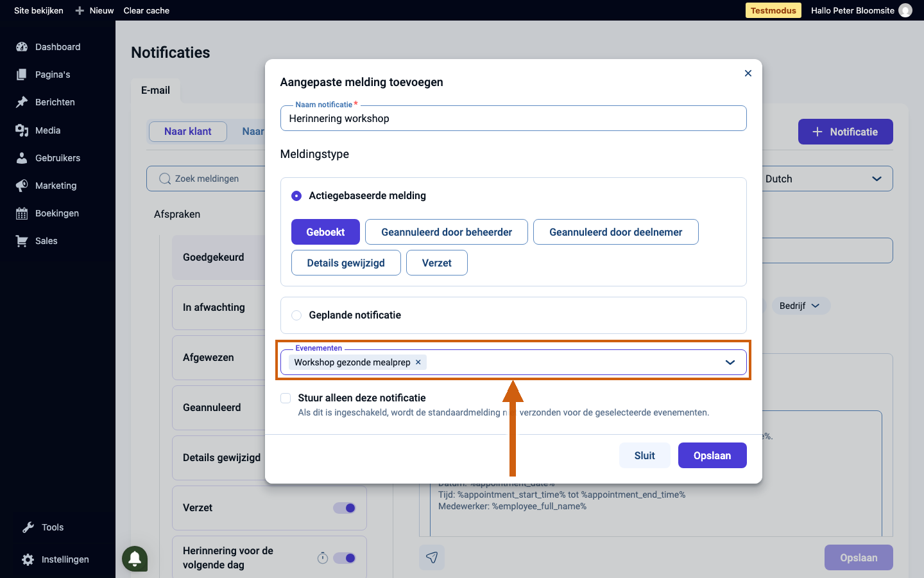The image size is (924, 578).
Task: Click the Naam notificatie input field
Action: (513, 118)
